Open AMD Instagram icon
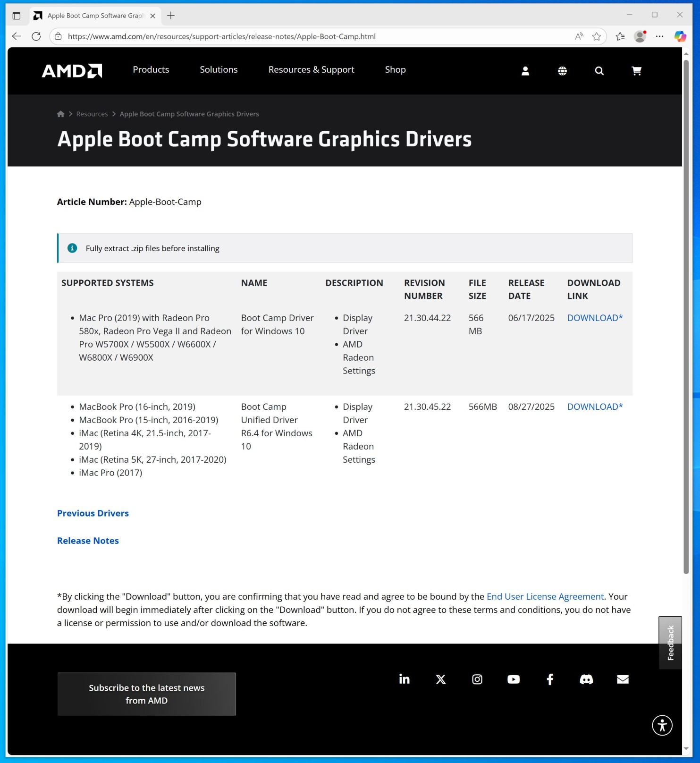 click(x=477, y=679)
